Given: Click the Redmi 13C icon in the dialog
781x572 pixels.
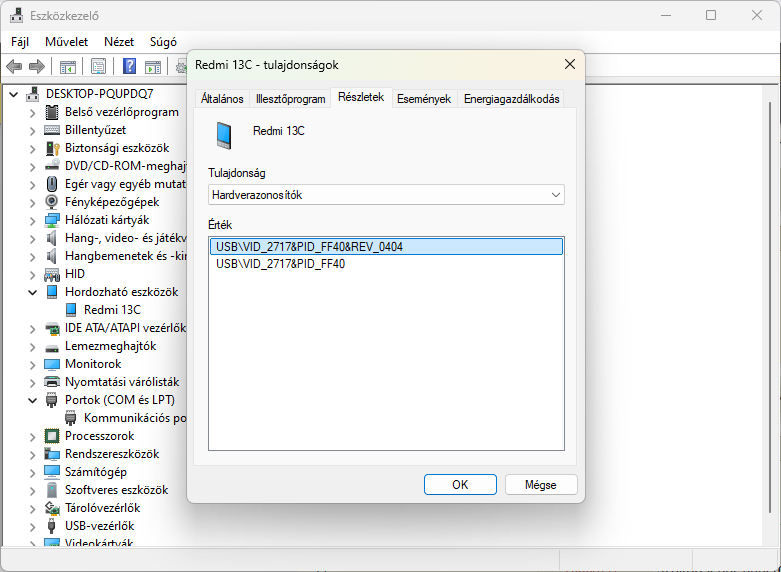Looking at the screenshot, I should point(225,136).
